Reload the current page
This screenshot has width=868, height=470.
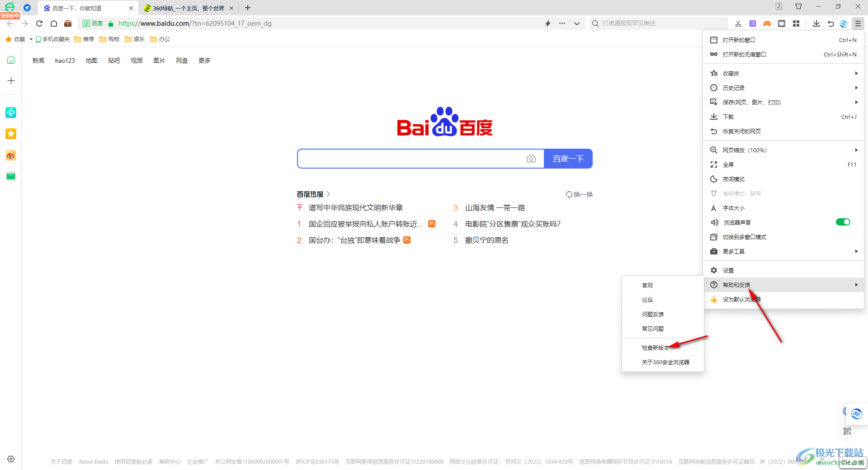(x=39, y=23)
